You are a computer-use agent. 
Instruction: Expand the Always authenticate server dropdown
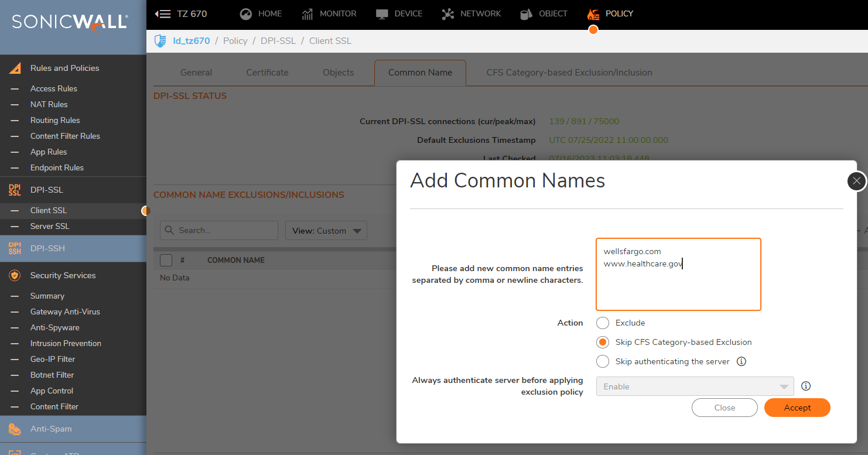pos(695,386)
